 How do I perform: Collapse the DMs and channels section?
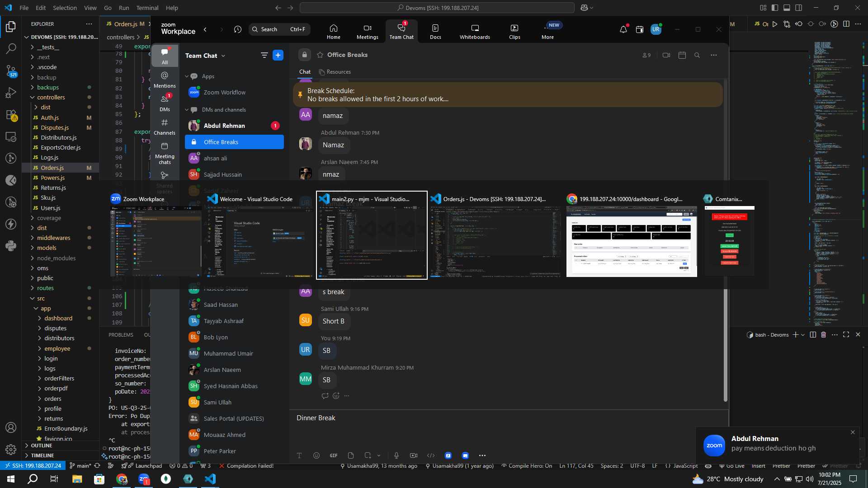point(187,110)
